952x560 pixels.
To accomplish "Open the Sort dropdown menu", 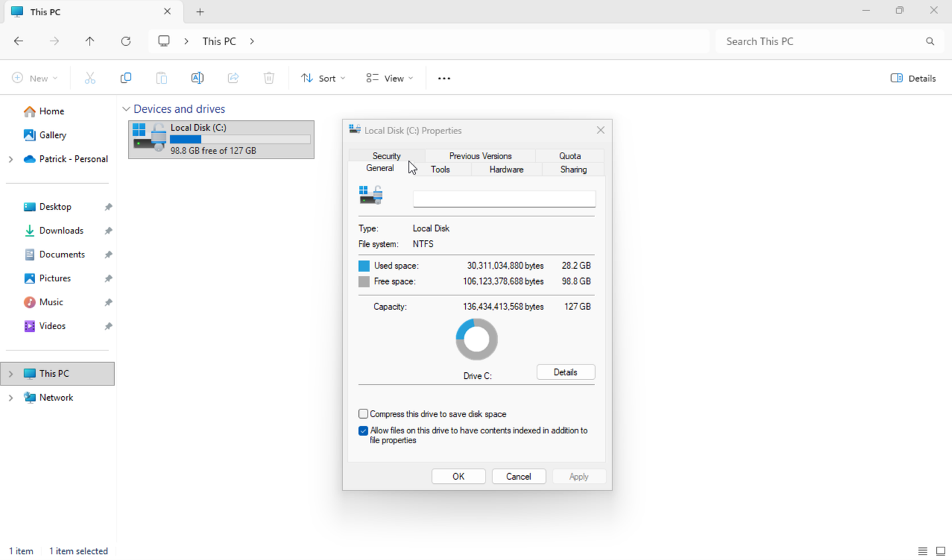I will (x=323, y=78).
